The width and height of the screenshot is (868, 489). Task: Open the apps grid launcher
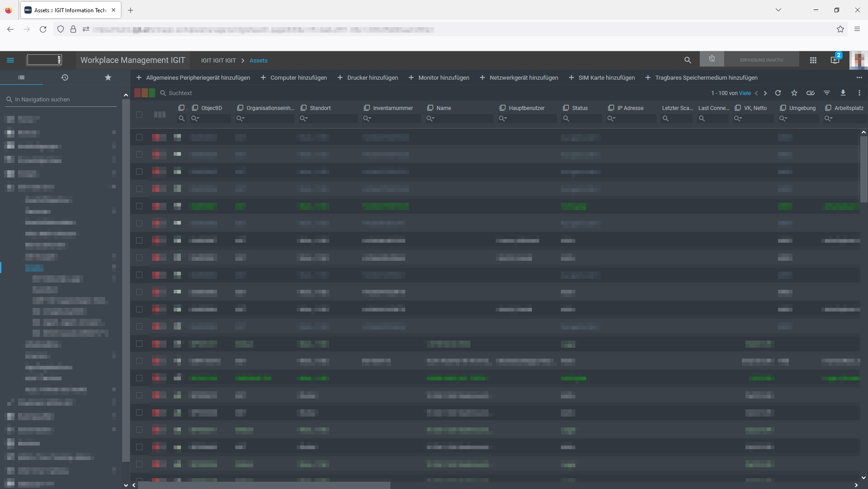[813, 60]
